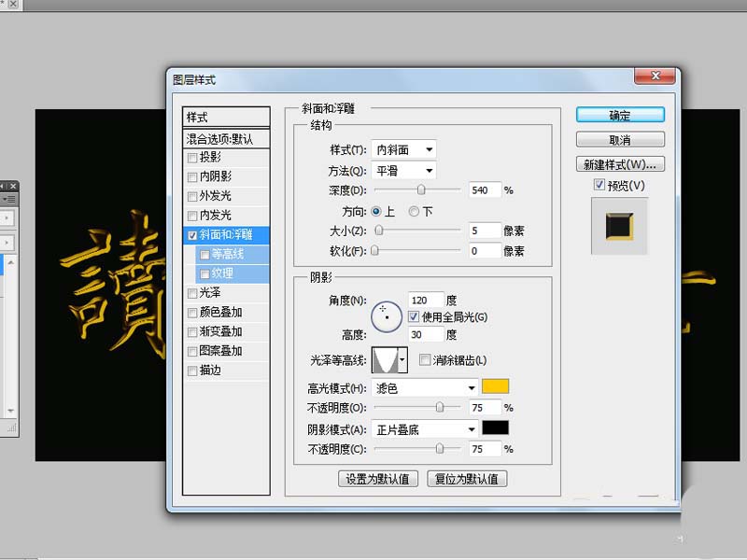Viewport: 747px width, 560px height.
Task: Enable 消除锯齿 checkbox
Action: (425, 360)
